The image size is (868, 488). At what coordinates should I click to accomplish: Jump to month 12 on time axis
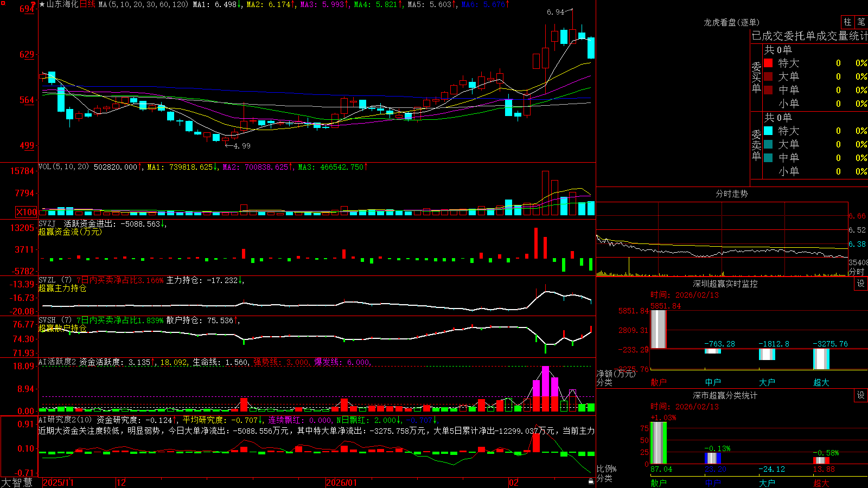point(122,483)
